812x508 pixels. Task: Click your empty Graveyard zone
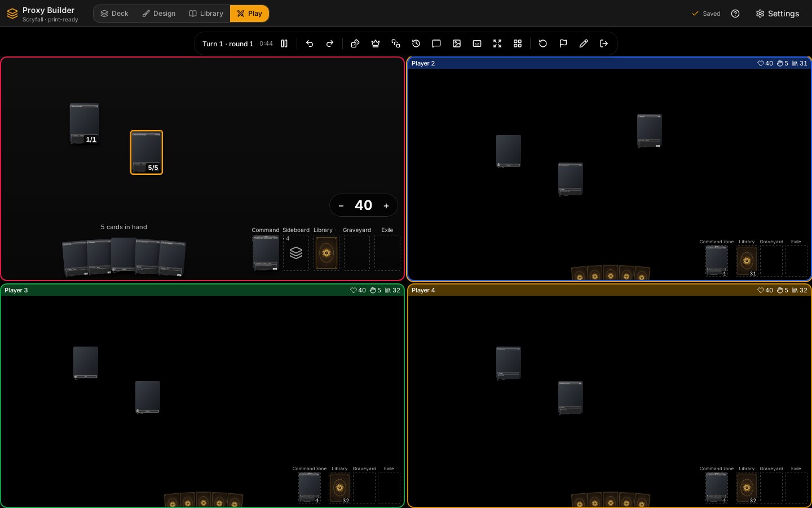[x=357, y=253]
